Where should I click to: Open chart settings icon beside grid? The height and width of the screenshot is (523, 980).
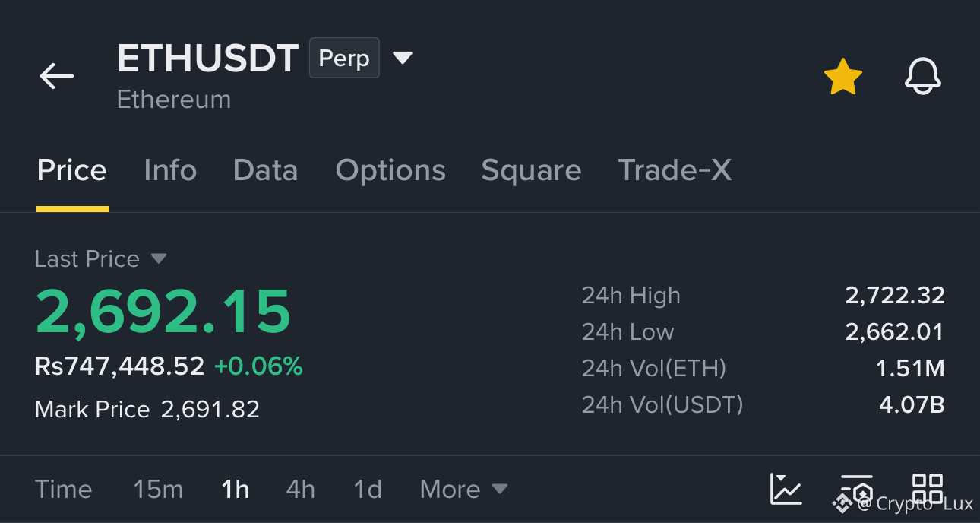(857, 489)
